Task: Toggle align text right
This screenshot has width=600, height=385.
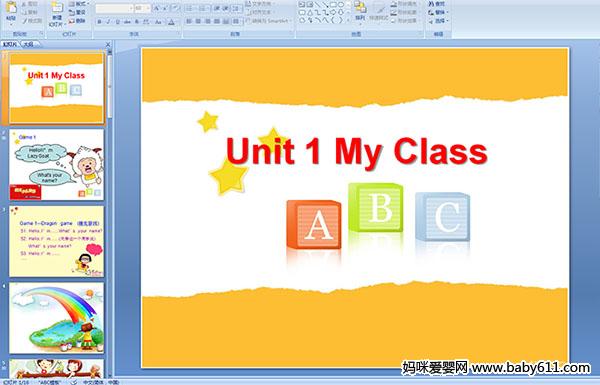Action: pos(208,21)
